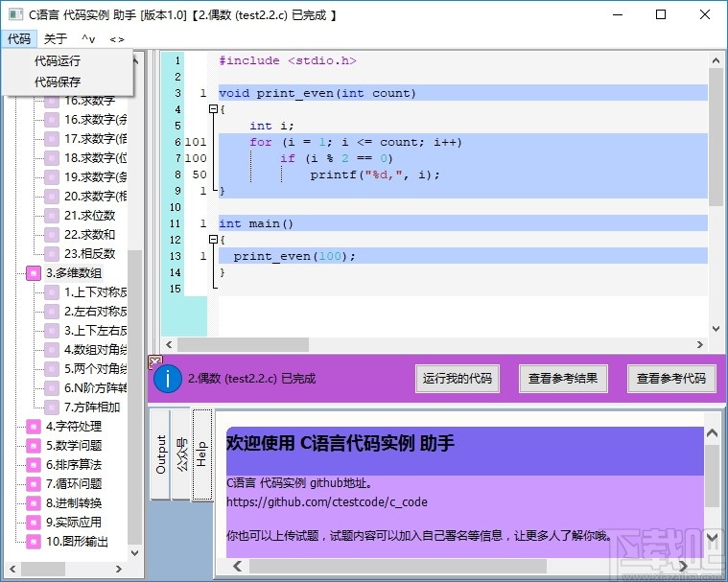The height and width of the screenshot is (582, 728).
Task: Click the 查看参考代码 button
Action: coord(670,379)
